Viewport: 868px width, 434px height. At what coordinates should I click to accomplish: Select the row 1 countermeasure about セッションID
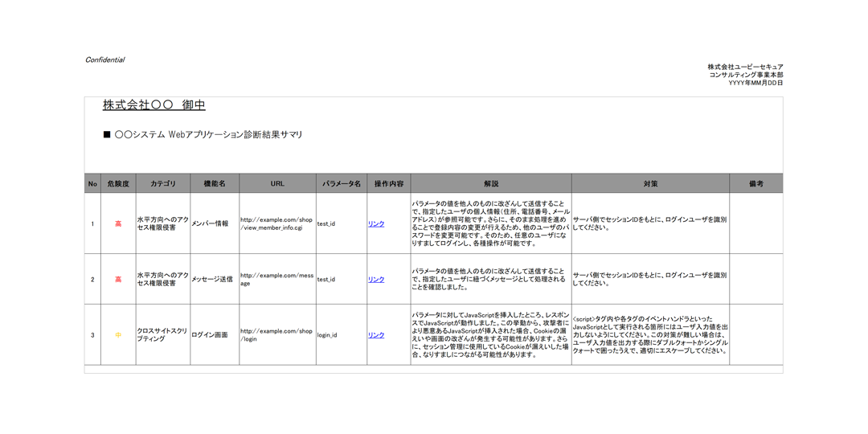click(650, 223)
